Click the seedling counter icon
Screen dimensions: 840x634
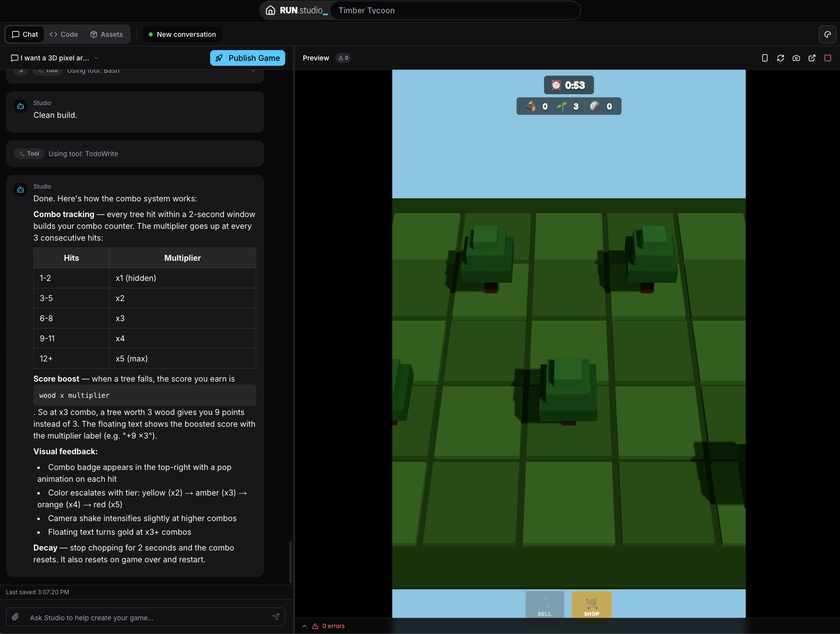[x=562, y=106]
